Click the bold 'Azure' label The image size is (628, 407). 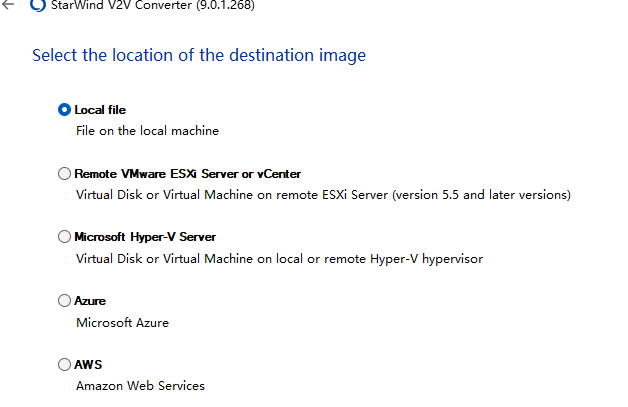click(90, 300)
